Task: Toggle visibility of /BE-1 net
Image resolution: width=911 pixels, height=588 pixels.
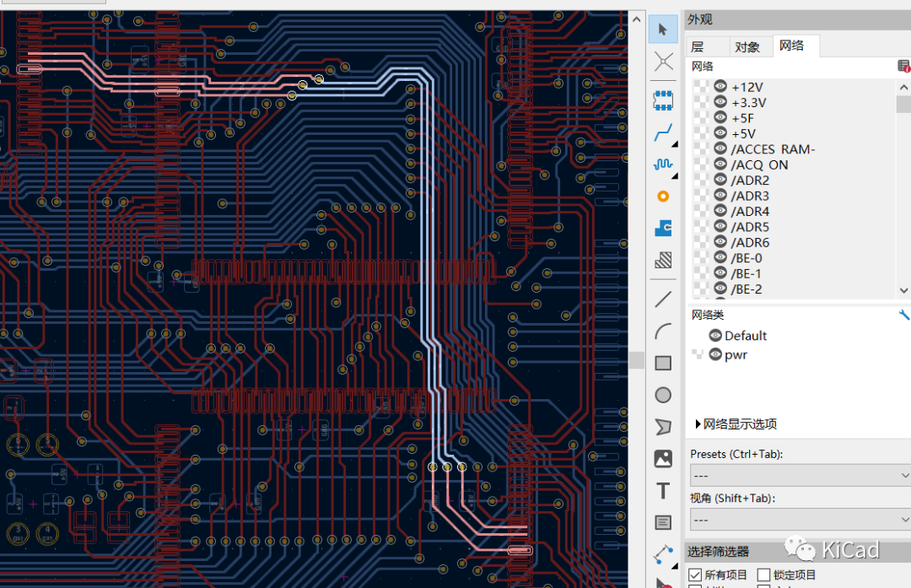Action: tap(720, 272)
